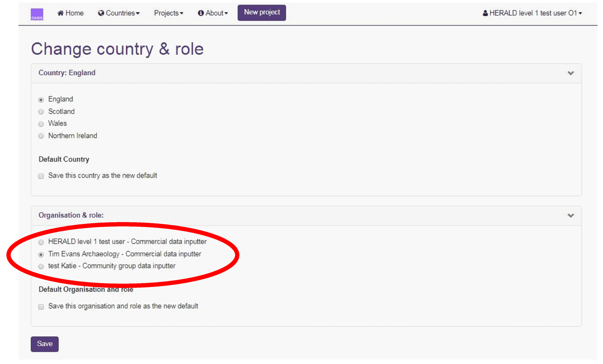Click the About info circle icon

pyautogui.click(x=201, y=13)
